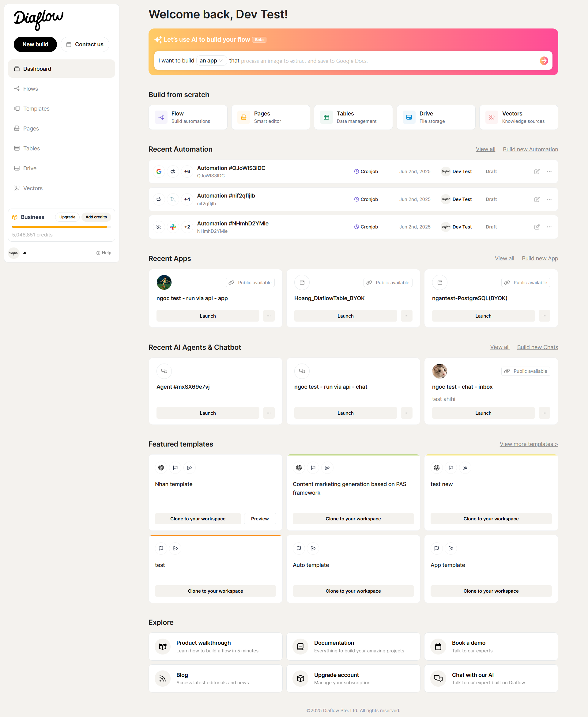This screenshot has width=588, height=717.
Task: Preview the Nhan template
Action: coord(259,519)
